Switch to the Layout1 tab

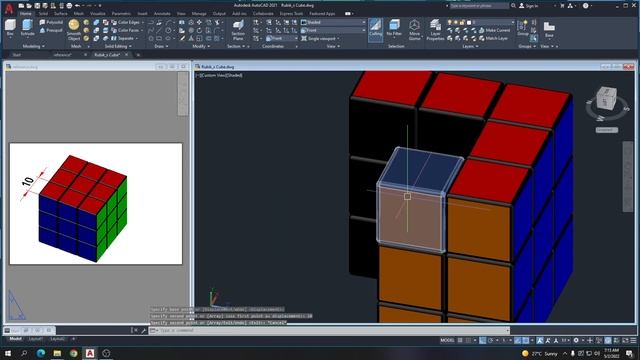(36, 339)
